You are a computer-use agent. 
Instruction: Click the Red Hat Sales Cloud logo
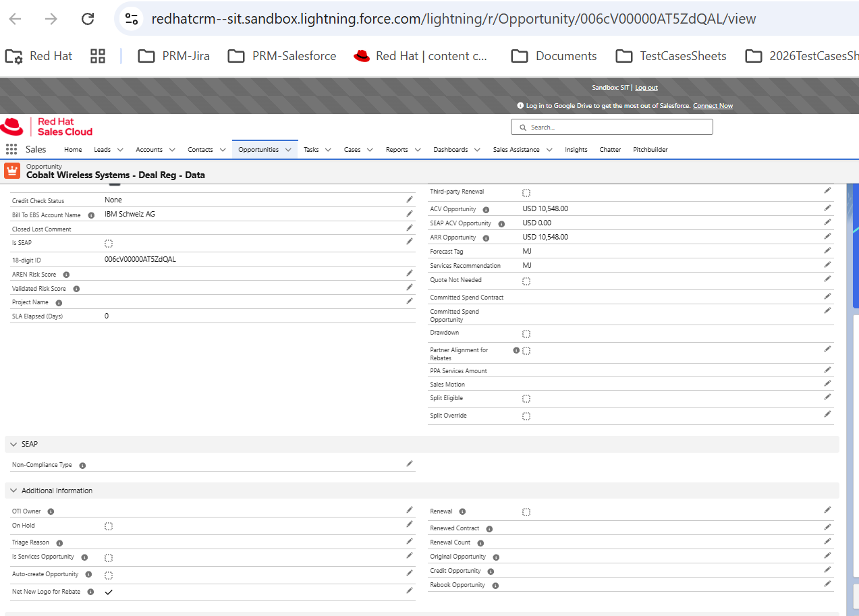47,127
